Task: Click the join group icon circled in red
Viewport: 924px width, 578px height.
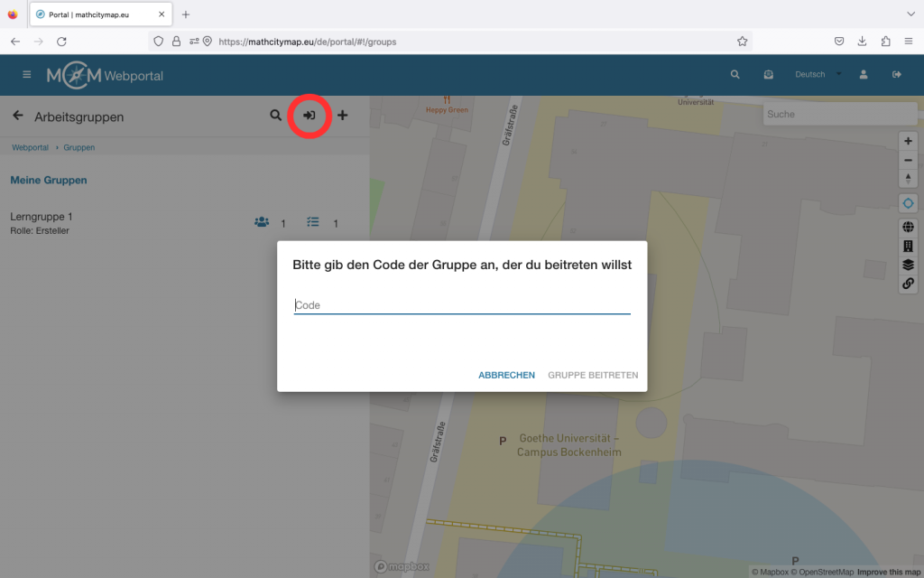Action: pos(309,116)
